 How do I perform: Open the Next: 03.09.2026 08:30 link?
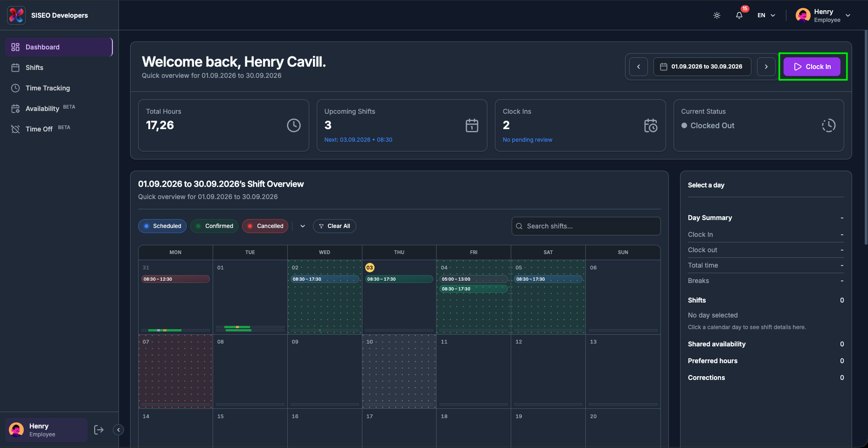click(358, 140)
